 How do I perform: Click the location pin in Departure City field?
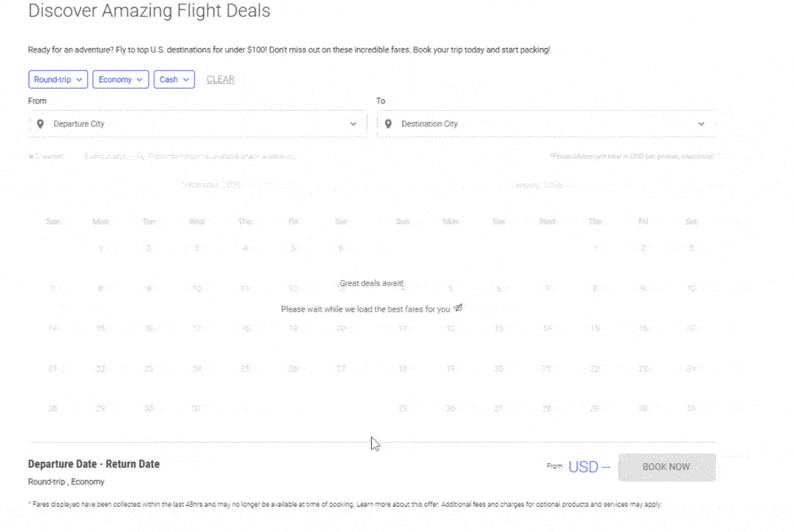pos(40,123)
